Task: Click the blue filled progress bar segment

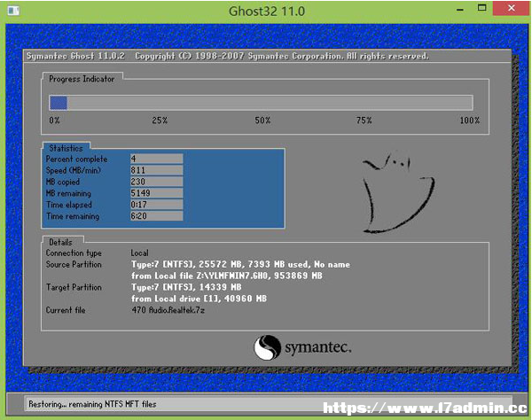Action: click(x=58, y=103)
